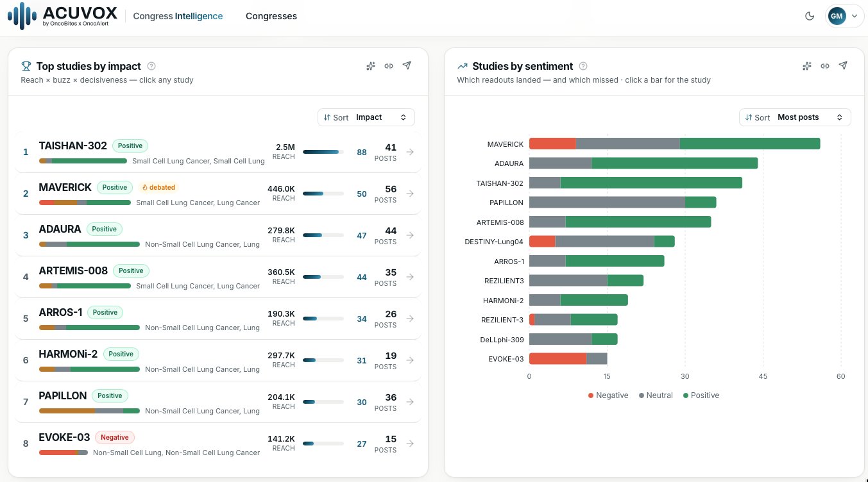Screen dimensions: 868x482
Task: Open the GM user avatar menu
Action: pos(843,16)
